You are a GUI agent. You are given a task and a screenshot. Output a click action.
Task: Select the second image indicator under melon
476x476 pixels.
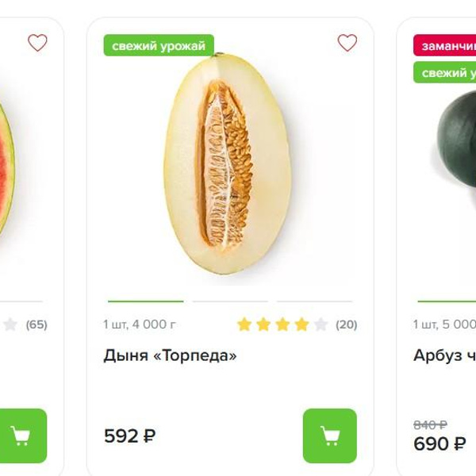pyautogui.click(x=230, y=301)
